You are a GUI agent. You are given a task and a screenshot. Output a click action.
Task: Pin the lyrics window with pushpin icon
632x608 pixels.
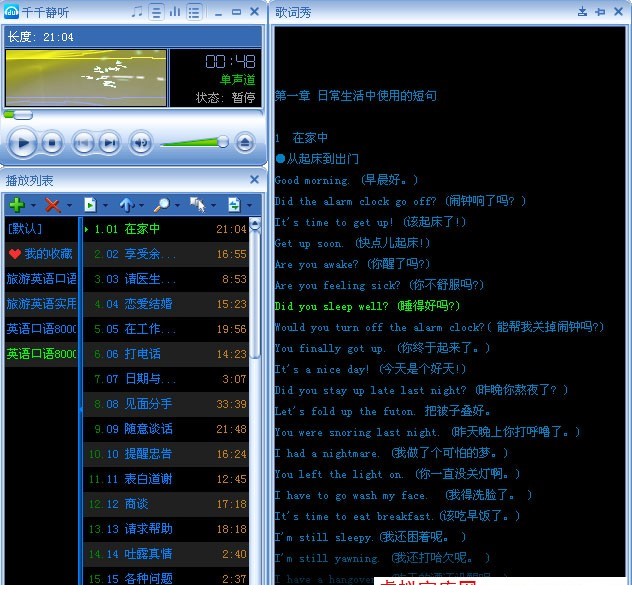pos(600,12)
